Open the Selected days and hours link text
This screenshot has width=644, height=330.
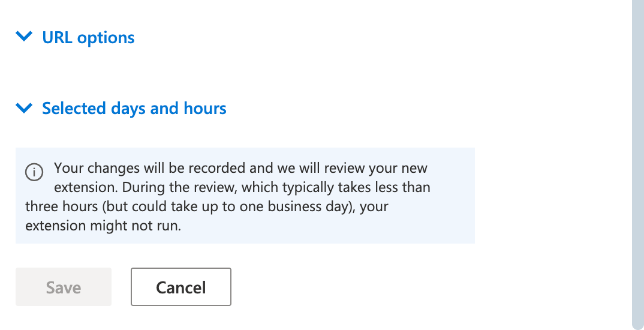click(134, 109)
